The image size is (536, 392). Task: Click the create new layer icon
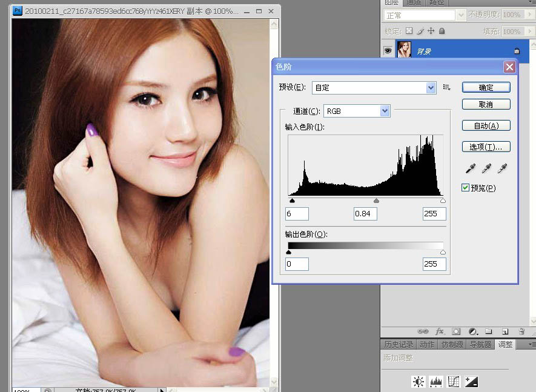point(505,331)
